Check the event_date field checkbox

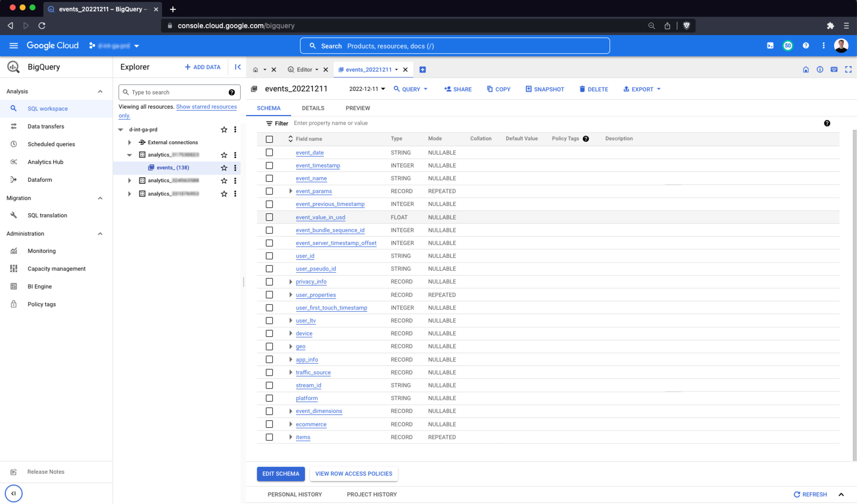(269, 153)
